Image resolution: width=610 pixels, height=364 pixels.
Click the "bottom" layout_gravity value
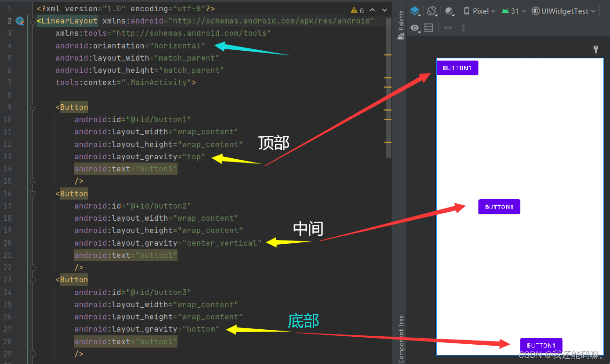click(201, 329)
